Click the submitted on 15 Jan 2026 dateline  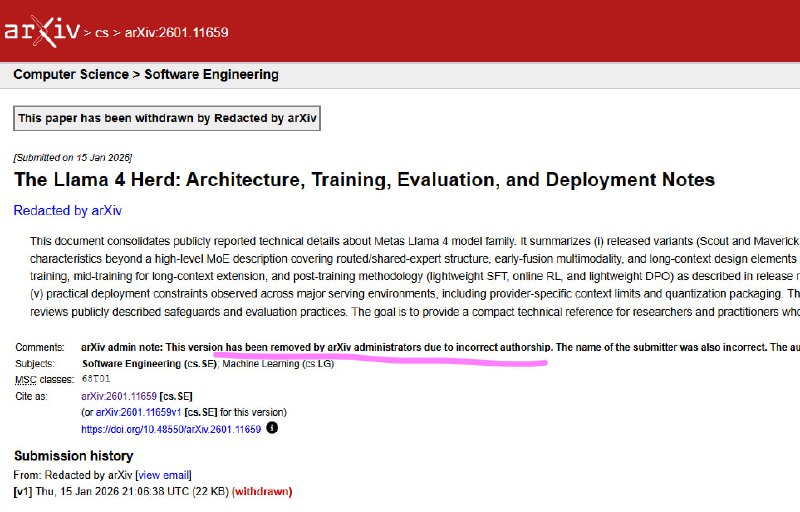72,158
